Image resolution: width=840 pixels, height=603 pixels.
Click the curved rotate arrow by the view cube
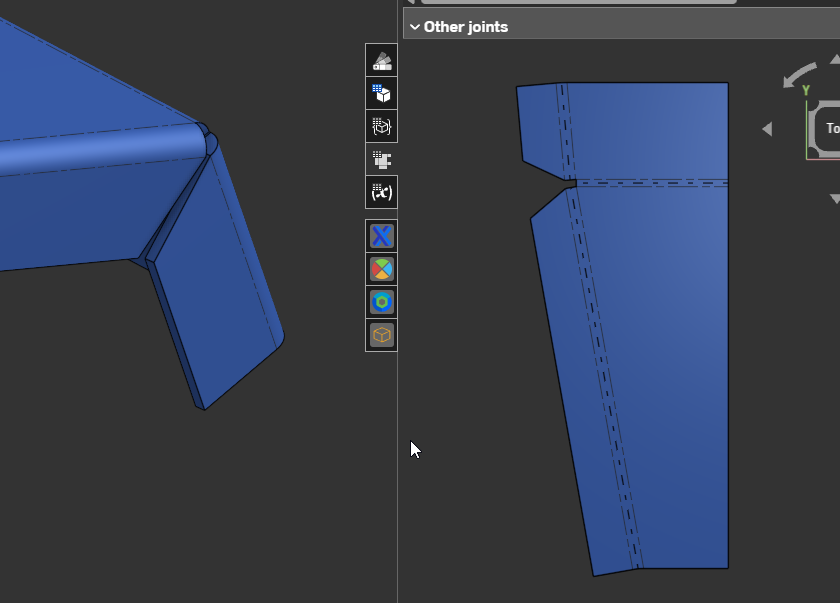799,75
